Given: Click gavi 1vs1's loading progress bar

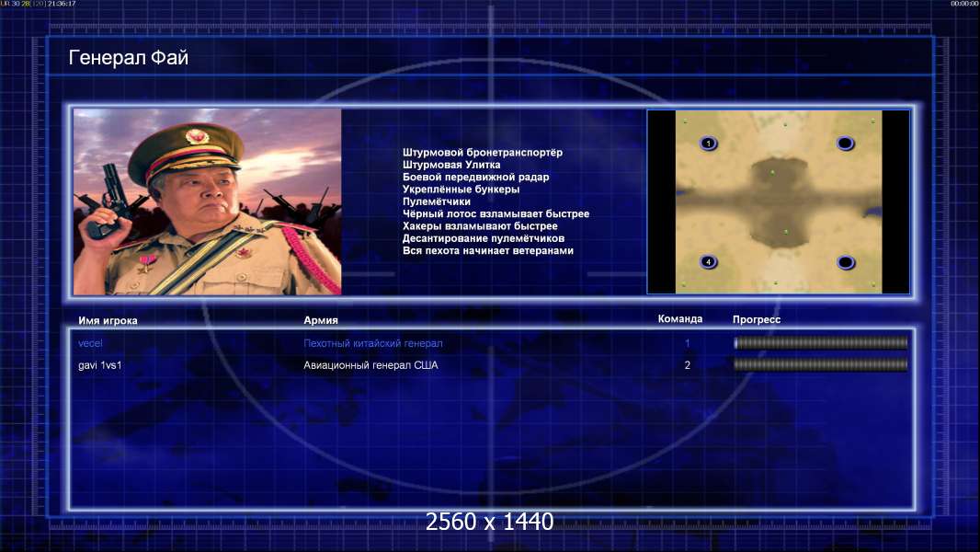Looking at the screenshot, I should 821,364.
